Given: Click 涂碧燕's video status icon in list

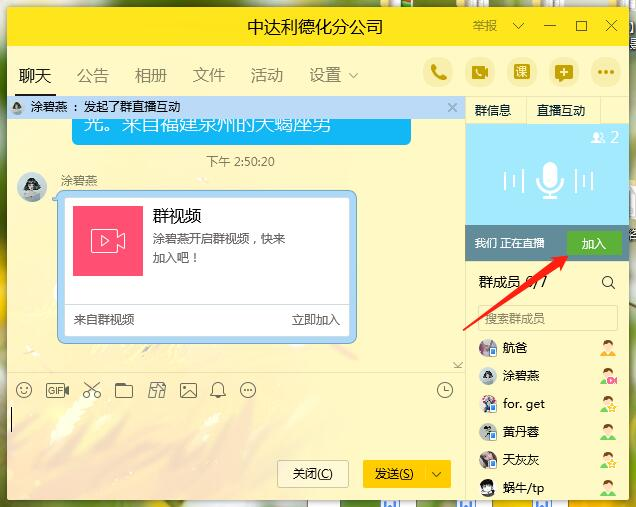Looking at the screenshot, I should (x=608, y=376).
